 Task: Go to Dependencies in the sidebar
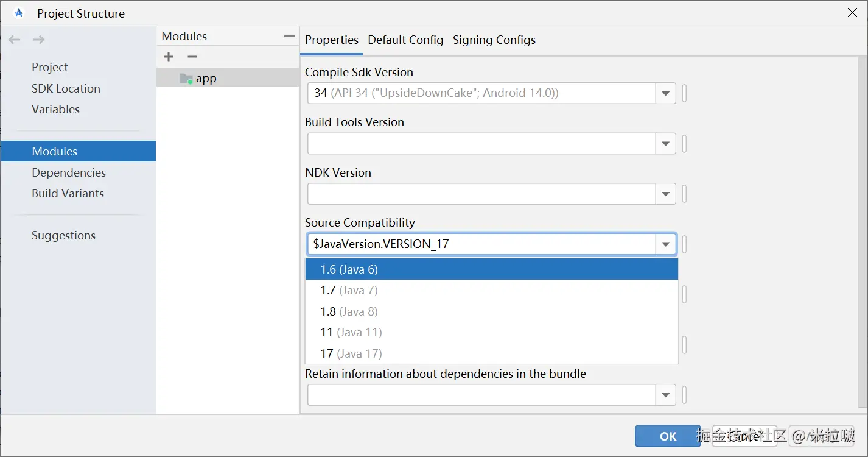click(x=69, y=172)
